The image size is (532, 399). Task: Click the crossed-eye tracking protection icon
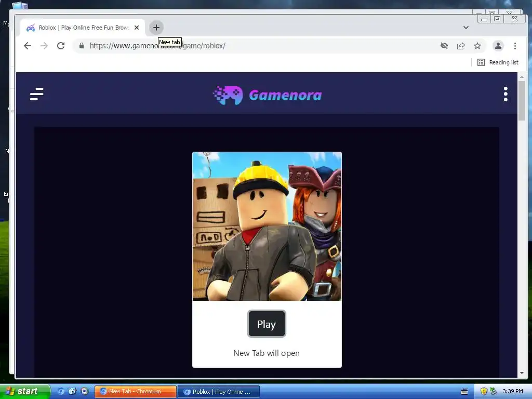pyautogui.click(x=444, y=46)
